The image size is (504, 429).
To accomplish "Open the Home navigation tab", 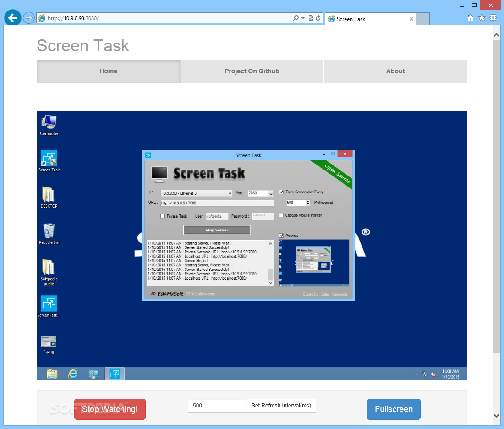I will [x=108, y=71].
